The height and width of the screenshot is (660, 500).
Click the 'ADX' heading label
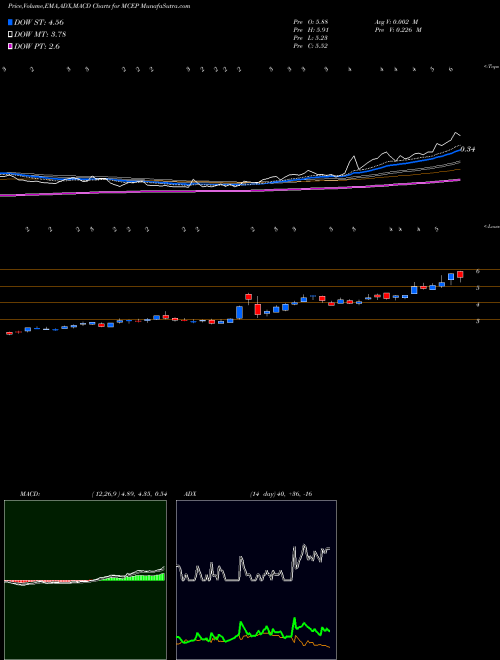[x=190, y=494]
